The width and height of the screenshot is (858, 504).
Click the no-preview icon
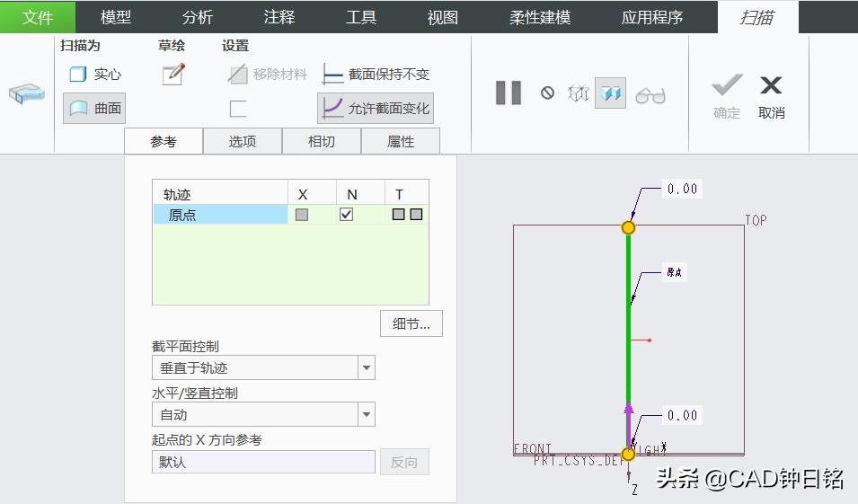(547, 93)
